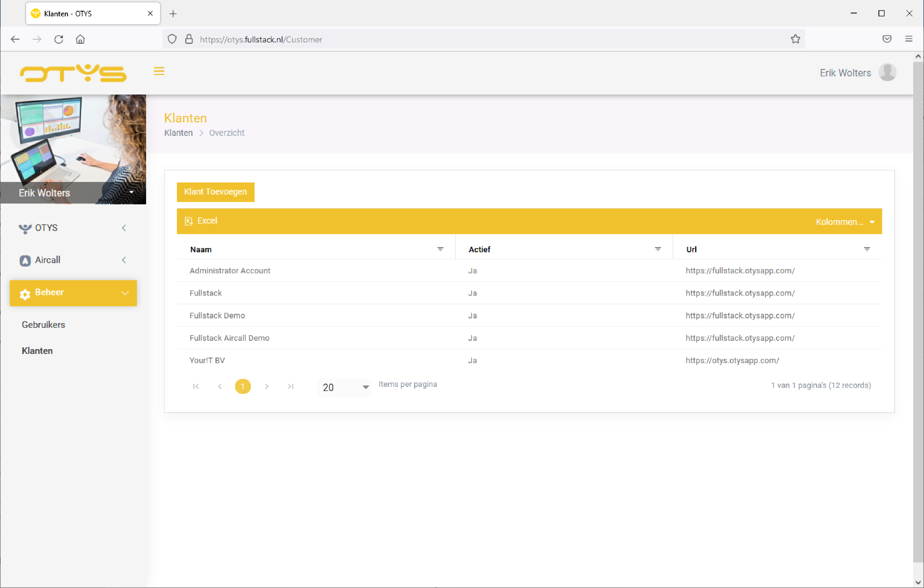924x588 pixels.
Task: Click Erik Wolters name in header
Action: [845, 73]
